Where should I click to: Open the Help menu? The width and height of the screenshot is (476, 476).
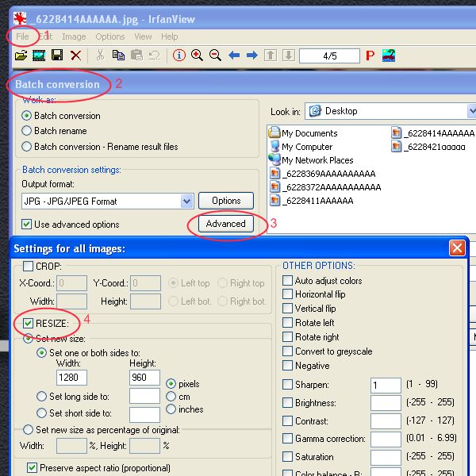click(x=170, y=36)
